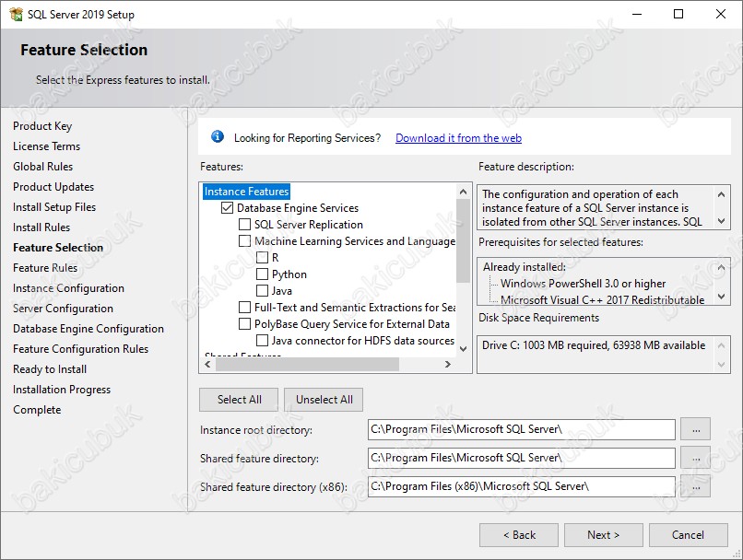The height and width of the screenshot is (560, 743).
Task: Maximize the setup window
Action: tap(678, 14)
